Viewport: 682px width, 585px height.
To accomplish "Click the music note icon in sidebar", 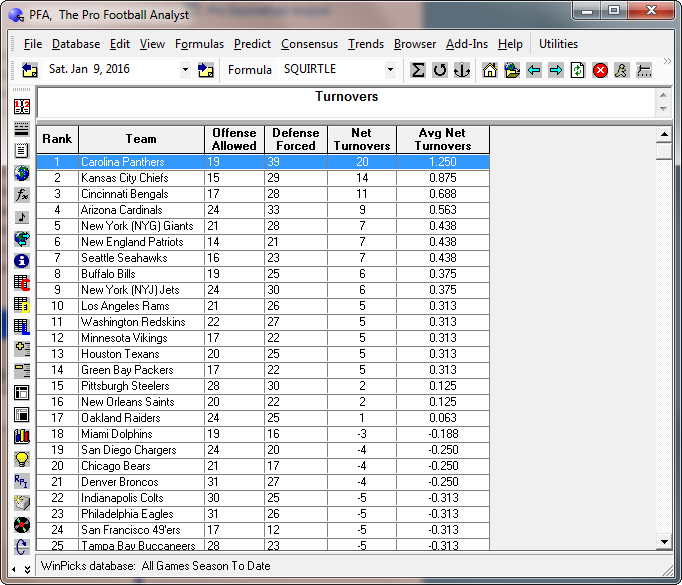I will pos(22,217).
